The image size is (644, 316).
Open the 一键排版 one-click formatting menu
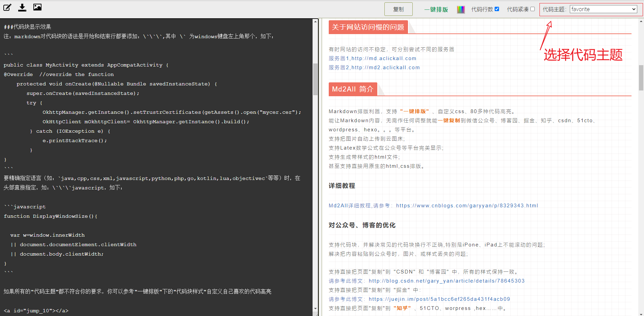[436, 9]
